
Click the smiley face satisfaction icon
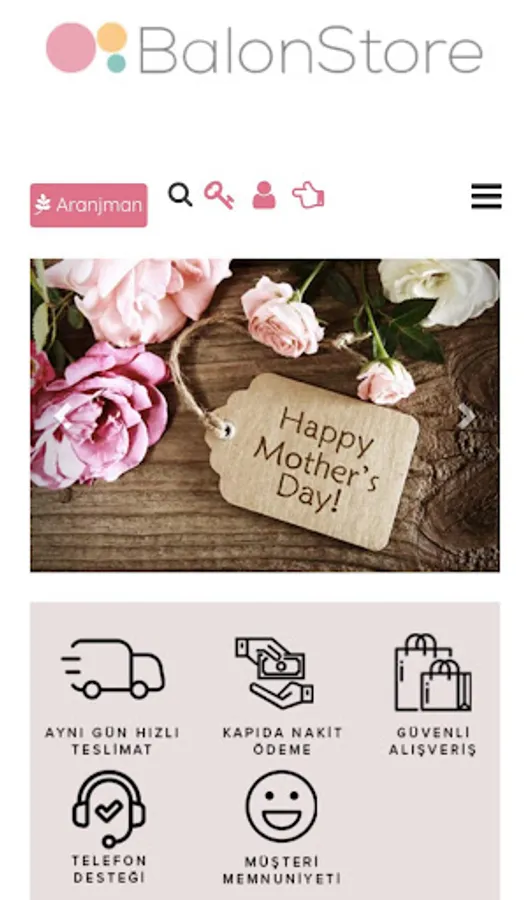click(x=281, y=806)
